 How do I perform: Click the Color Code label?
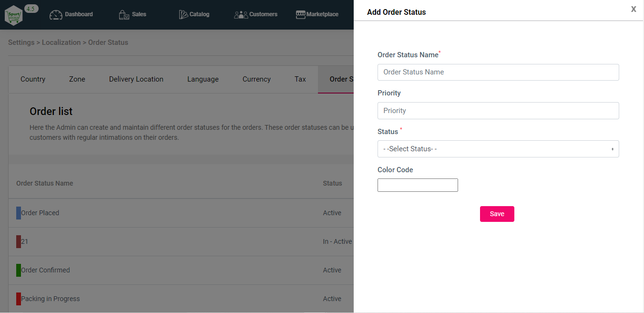(395, 170)
